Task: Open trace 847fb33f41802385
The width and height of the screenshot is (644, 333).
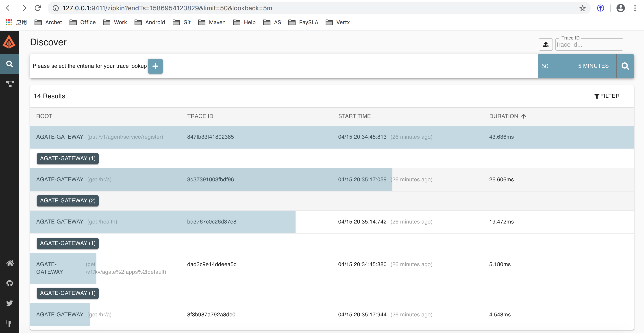Action: coord(211,137)
